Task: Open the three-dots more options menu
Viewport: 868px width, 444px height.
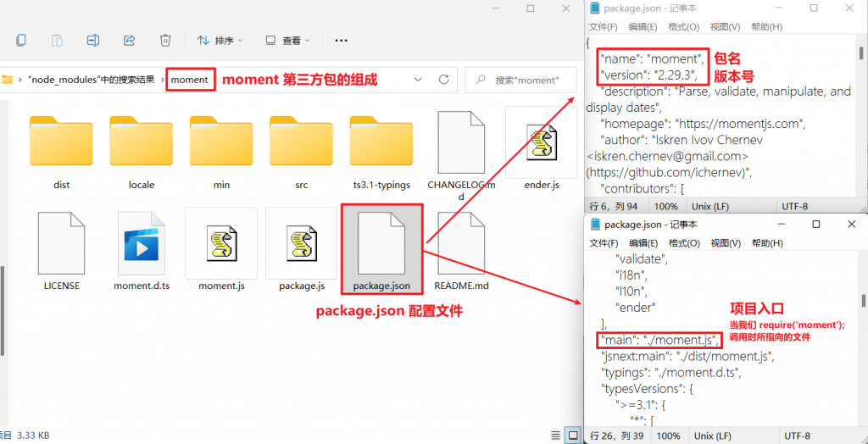Action: (341, 41)
